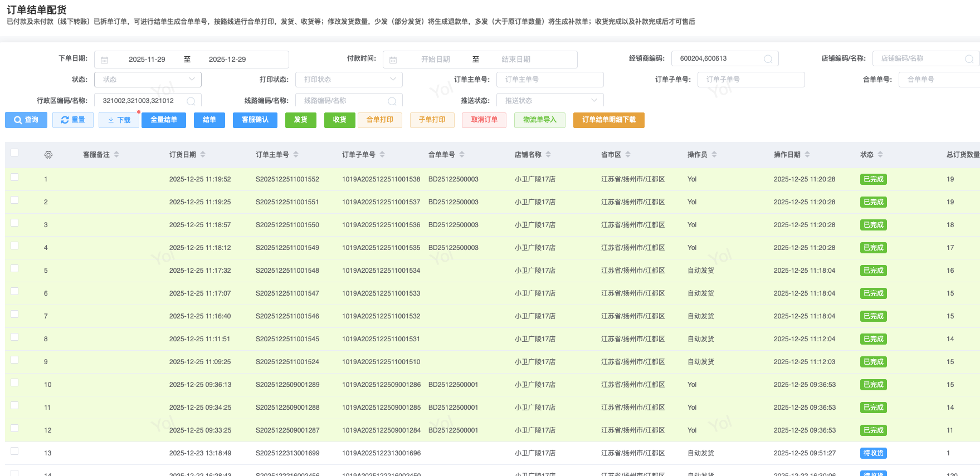The height and width of the screenshot is (476, 980).
Task: Expand the 打印状态 dropdown
Action: point(349,80)
